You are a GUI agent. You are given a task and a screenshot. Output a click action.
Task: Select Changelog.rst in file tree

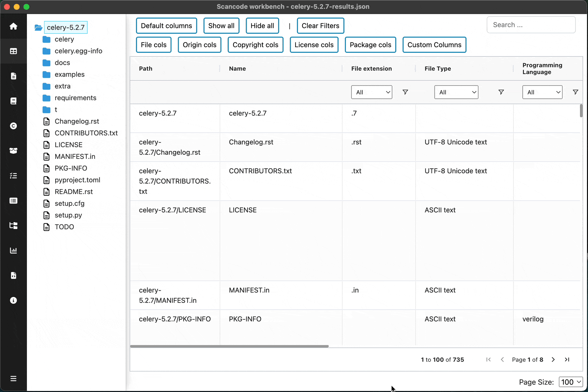(x=77, y=121)
